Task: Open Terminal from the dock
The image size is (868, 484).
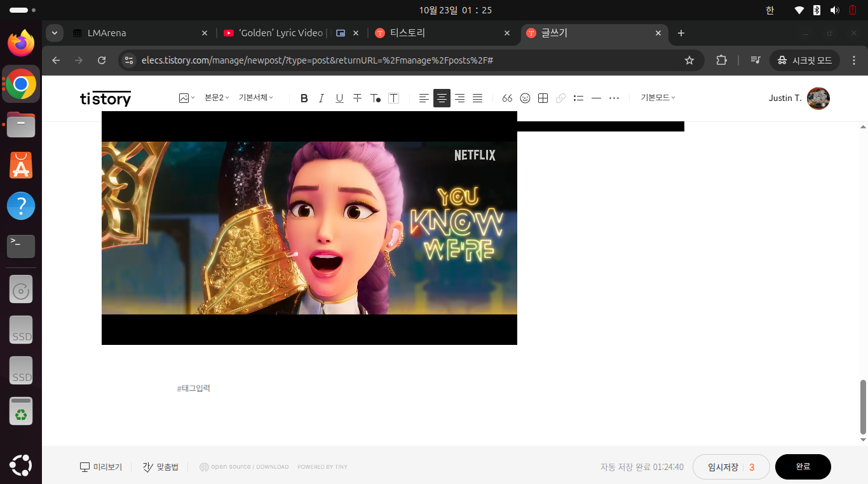Action: click(x=21, y=246)
